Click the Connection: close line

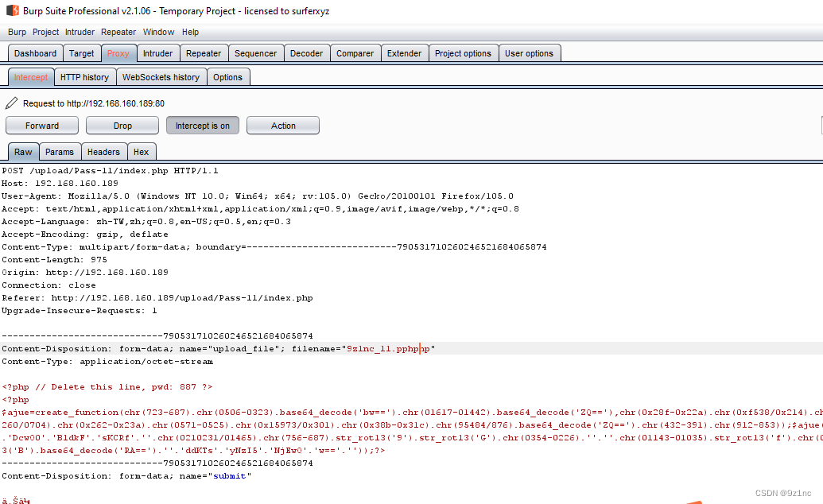click(49, 285)
